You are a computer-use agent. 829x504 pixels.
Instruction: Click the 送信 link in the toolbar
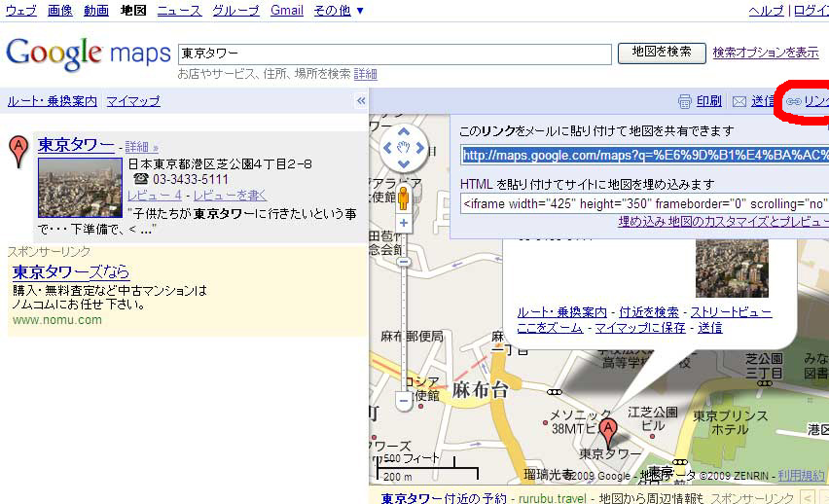pyautogui.click(x=764, y=101)
